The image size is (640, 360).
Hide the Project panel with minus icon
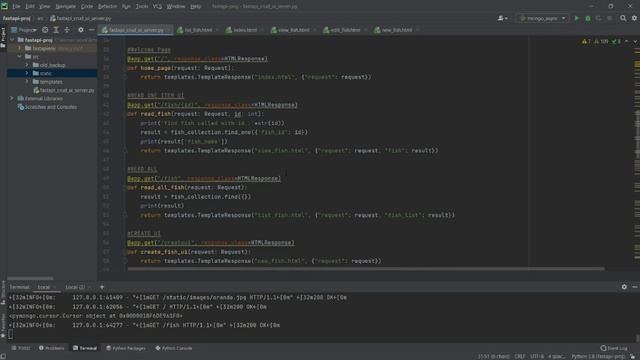91,30
